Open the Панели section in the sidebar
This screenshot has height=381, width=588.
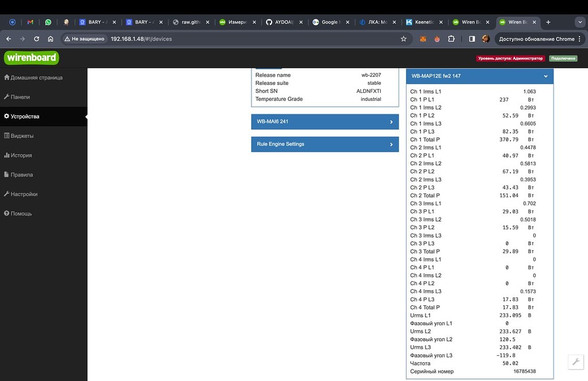[x=23, y=96]
